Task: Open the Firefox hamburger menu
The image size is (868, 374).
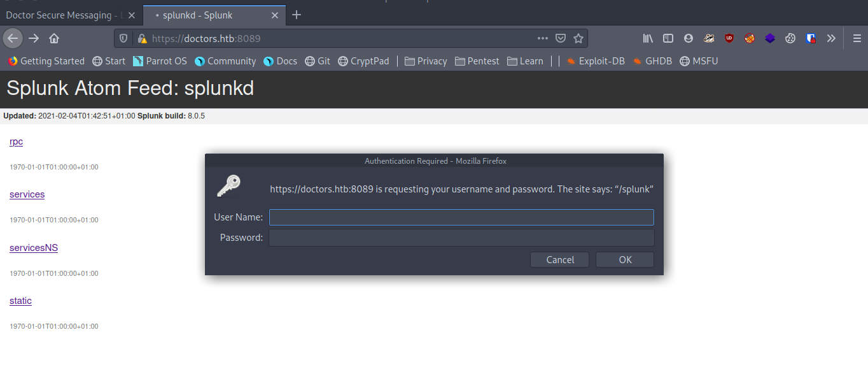Action: point(857,38)
